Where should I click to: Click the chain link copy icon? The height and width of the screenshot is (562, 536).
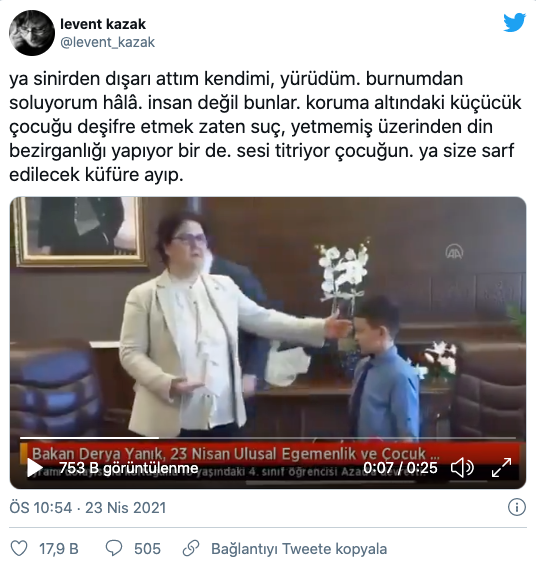tap(191, 548)
